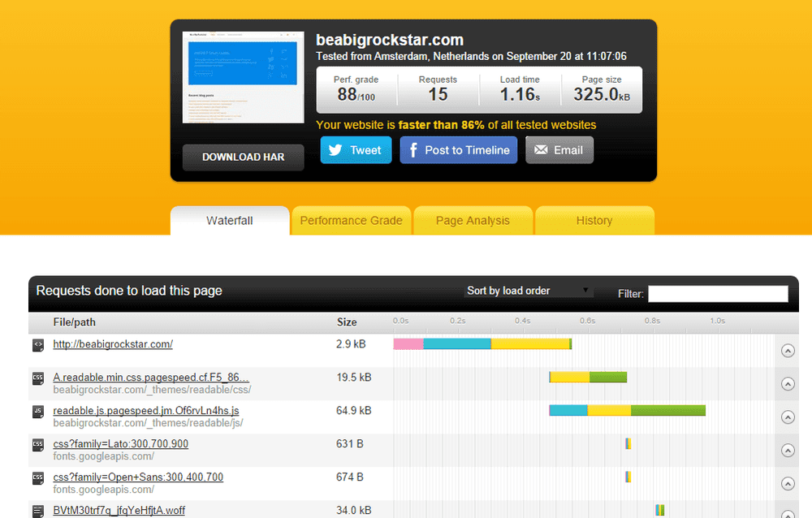
Task: Click the Page size 325.0kB value
Action: pos(602,94)
